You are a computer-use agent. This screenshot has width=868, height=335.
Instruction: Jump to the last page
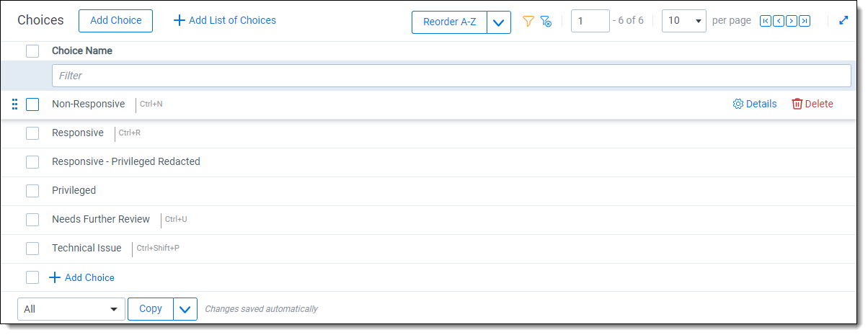click(x=805, y=22)
